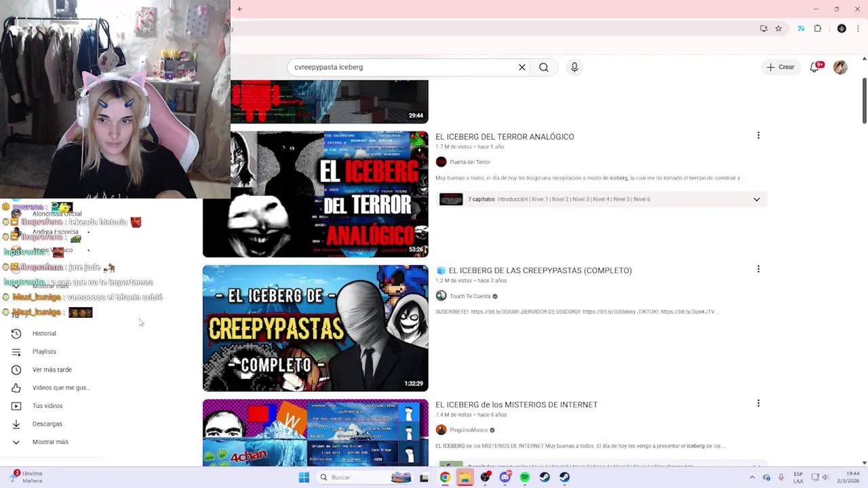This screenshot has width=868, height=488.
Task: Click the Ver más tarde clock icon
Action: tap(16, 369)
